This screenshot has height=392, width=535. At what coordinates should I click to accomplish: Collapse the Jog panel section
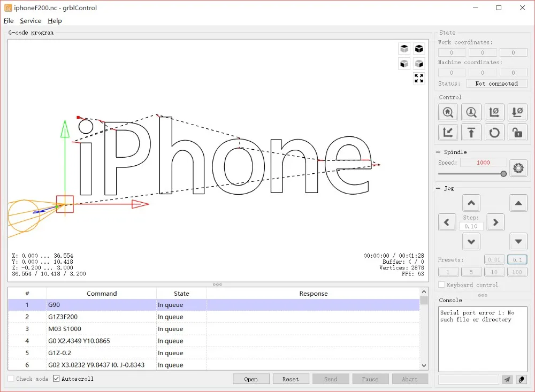coord(438,188)
